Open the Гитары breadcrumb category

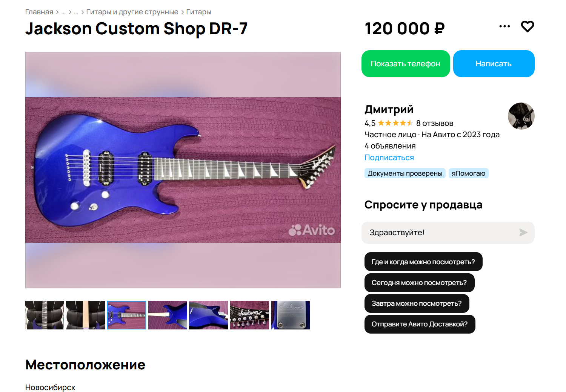(x=198, y=12)
